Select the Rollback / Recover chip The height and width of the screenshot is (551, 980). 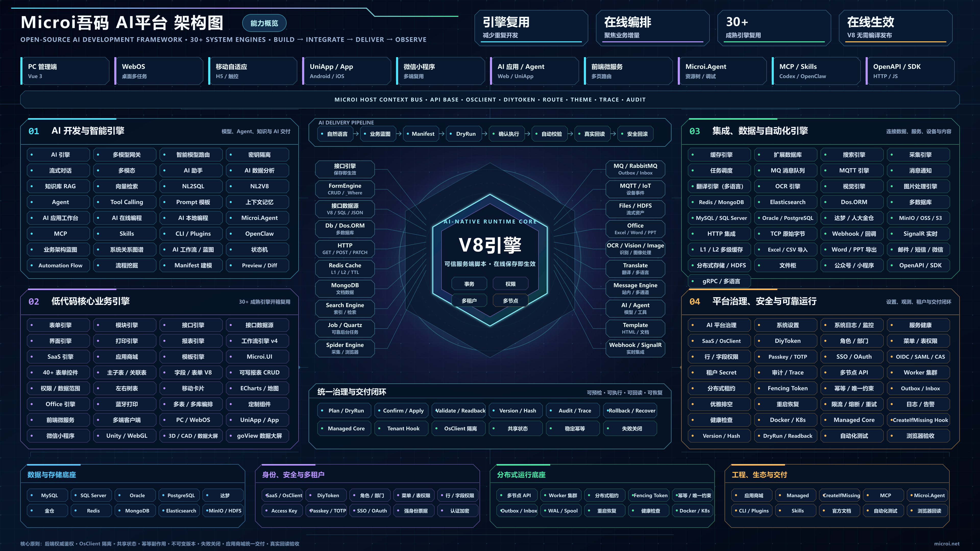pyautogui.click(x=630, y=411)
